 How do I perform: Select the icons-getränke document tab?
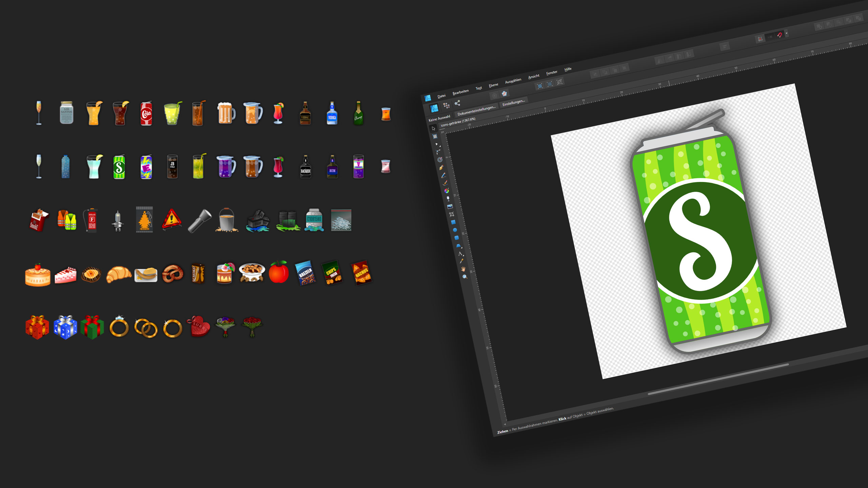(458, 122)
